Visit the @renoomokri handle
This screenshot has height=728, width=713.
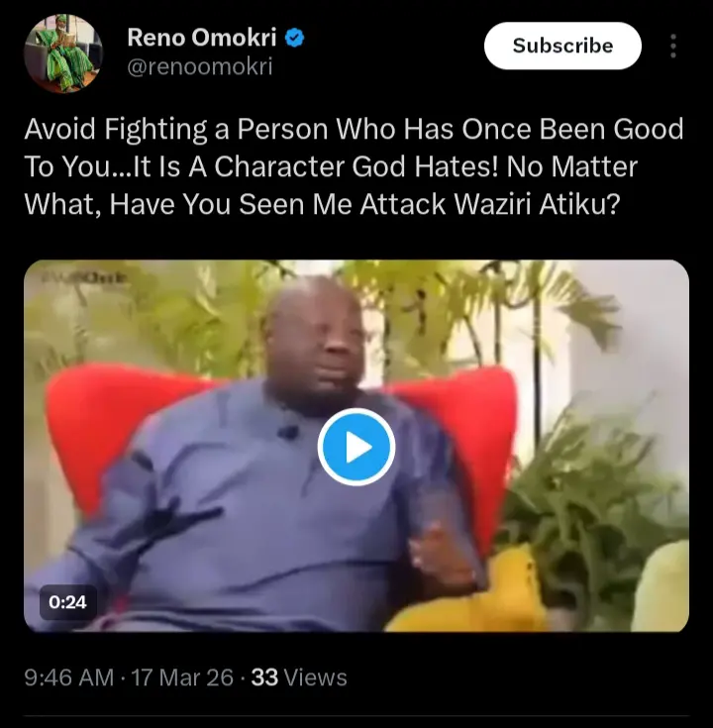tap(200, 67)
